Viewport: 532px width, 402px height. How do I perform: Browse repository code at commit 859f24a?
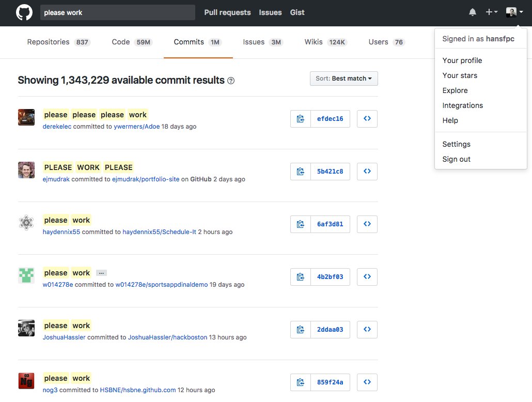367,382
